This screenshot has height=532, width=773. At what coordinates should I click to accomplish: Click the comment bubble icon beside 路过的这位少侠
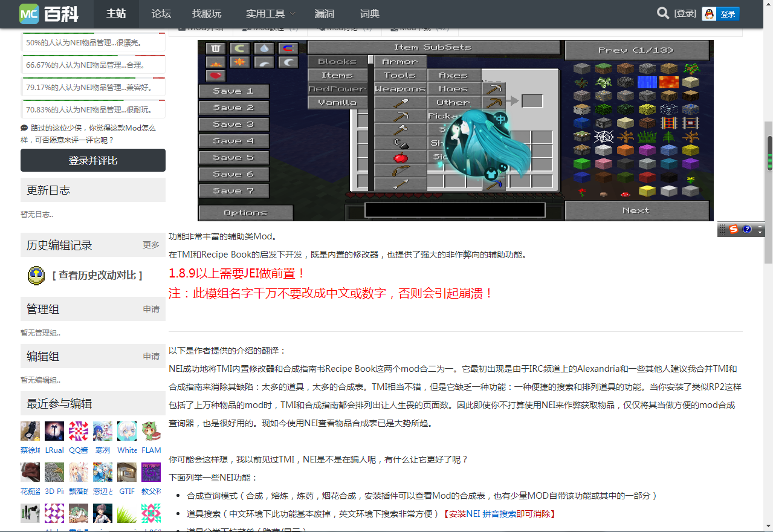(x=24, y=128)
